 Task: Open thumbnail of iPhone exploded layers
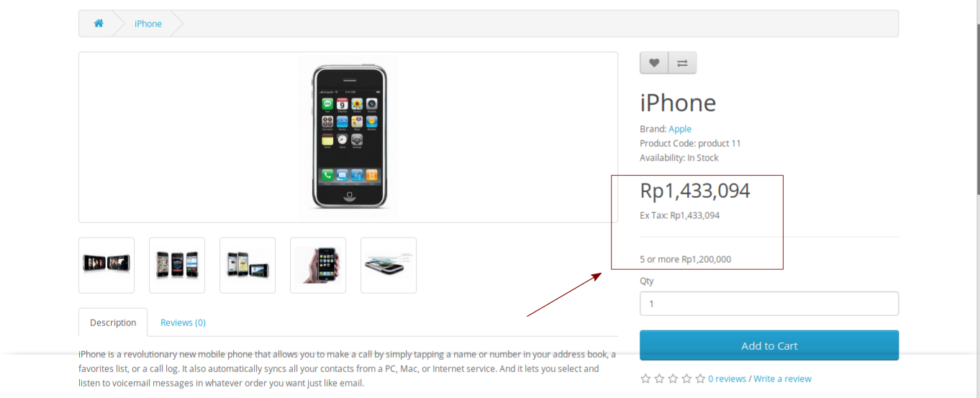tap(389, 265)
